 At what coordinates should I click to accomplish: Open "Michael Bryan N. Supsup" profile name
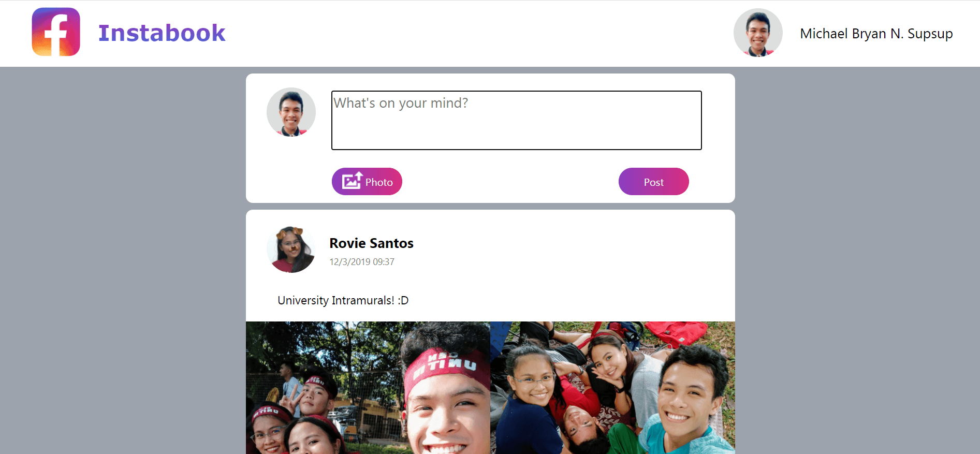tap(876, 34)
